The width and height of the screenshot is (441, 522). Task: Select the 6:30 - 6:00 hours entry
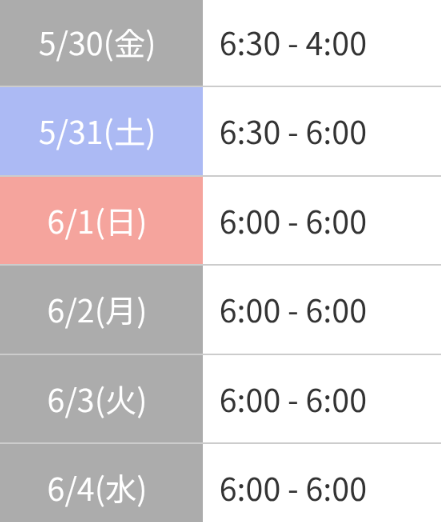coord(293,133)
